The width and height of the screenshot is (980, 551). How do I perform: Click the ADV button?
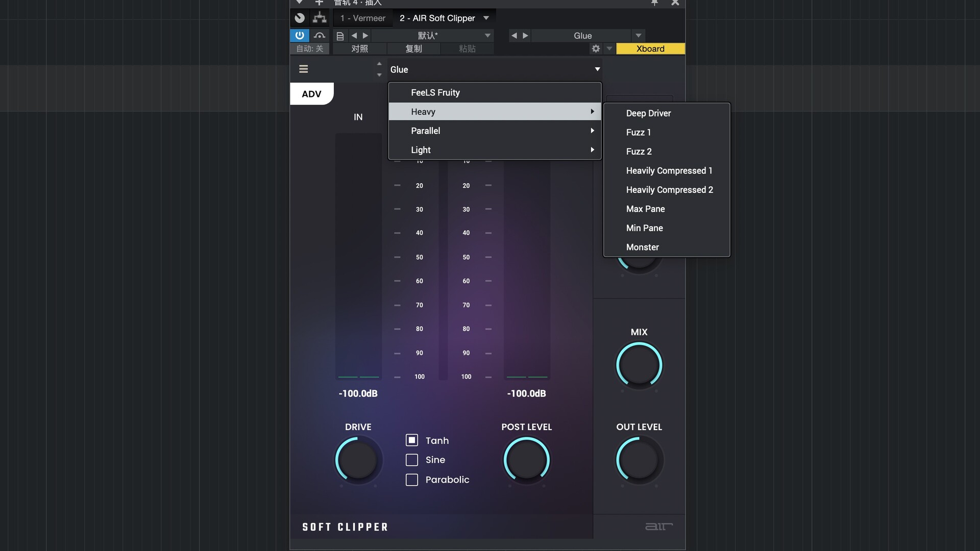coord(311,94)
